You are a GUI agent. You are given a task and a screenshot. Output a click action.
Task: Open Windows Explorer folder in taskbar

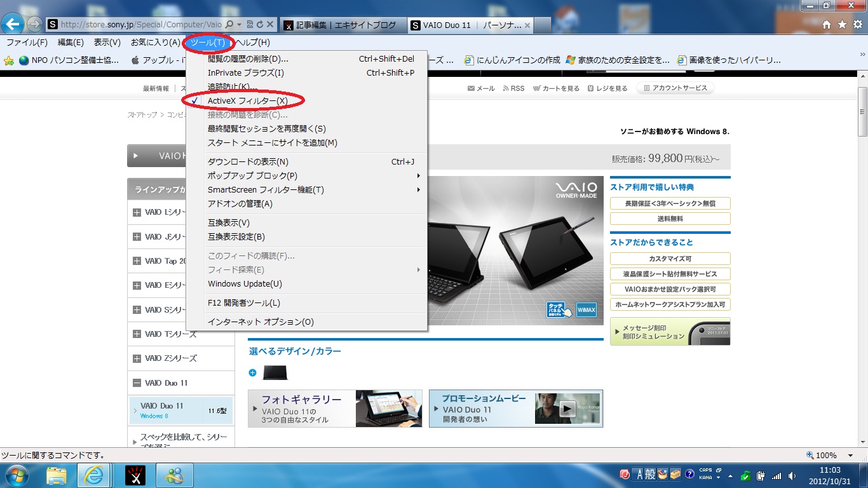coord(57,475)
